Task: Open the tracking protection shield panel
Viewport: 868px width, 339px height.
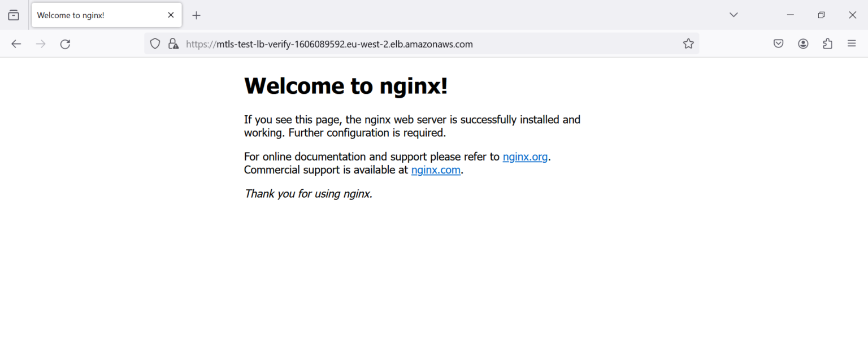Action: (x=155, y=44)
